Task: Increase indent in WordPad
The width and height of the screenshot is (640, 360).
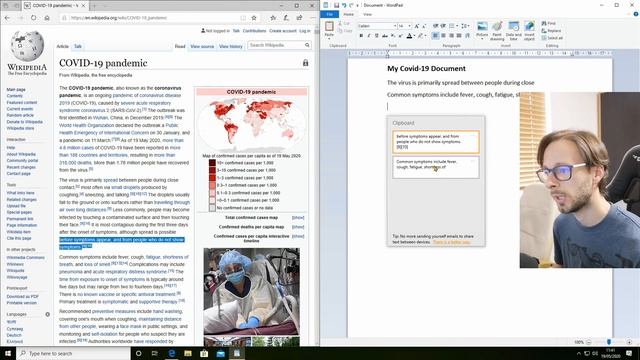Action: (443, 26)
